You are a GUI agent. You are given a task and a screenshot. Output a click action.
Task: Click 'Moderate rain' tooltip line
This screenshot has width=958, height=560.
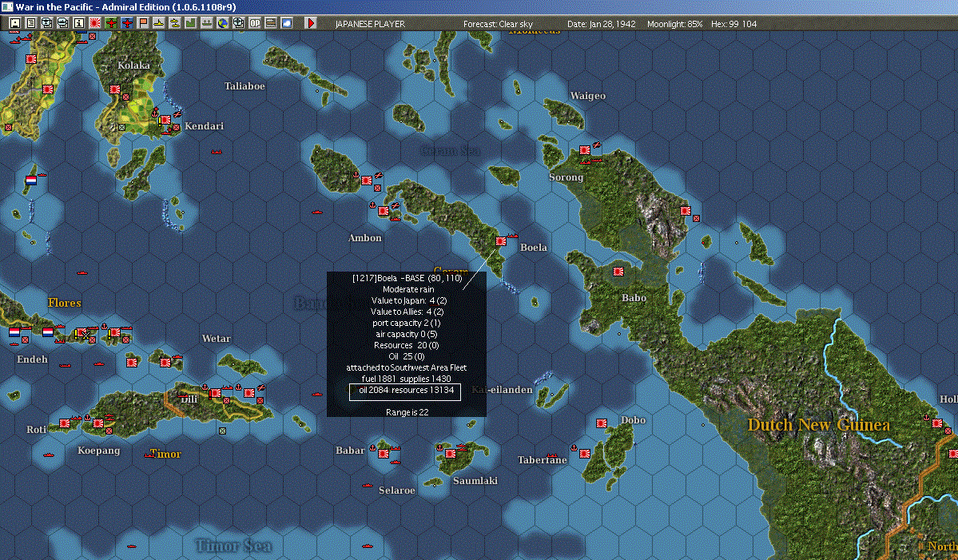(x=408, y=289)
